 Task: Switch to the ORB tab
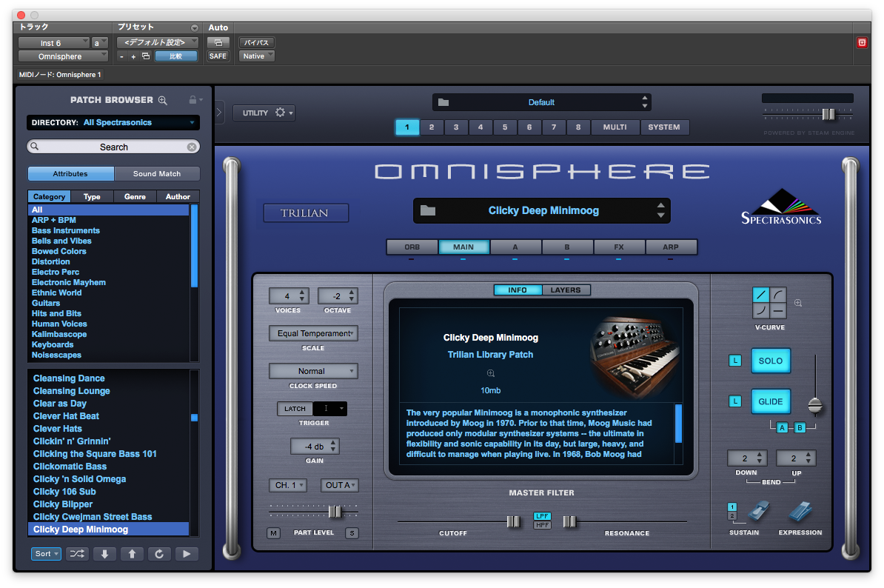[x=412, y=247]
